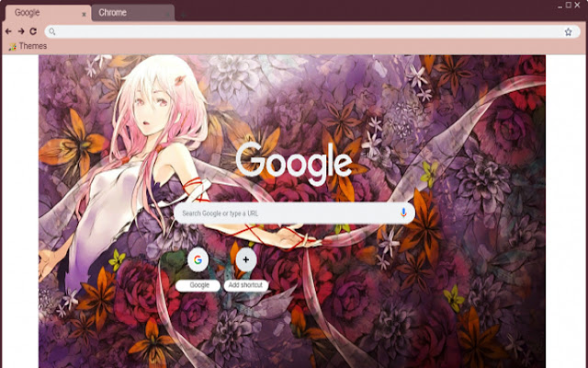Close the browser window
This screenshot has width=588, height=368.
pyautogui.click(x=578, y=5)
